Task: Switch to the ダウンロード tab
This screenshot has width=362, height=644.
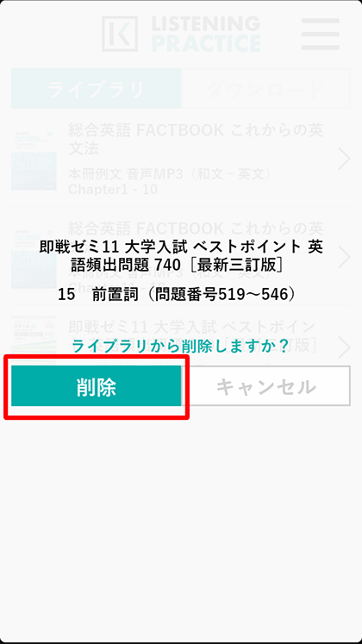Action: coord(265,89)
